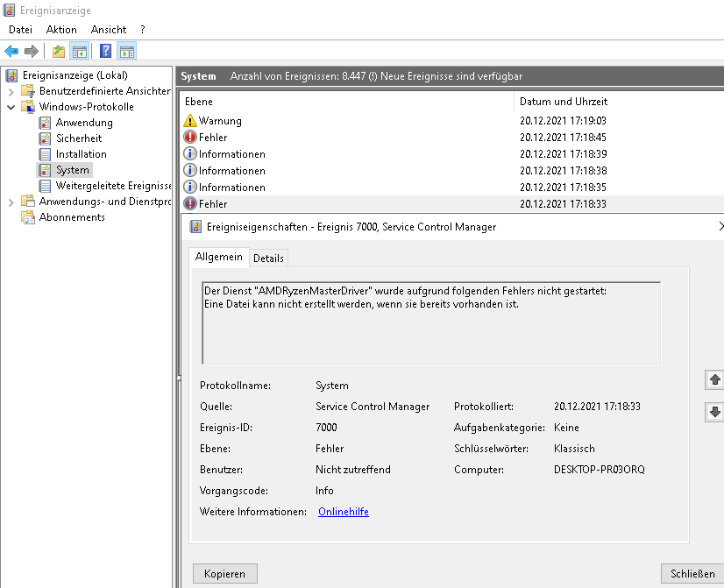
Task: Click the Sicherheit log icon
Action: tap(45, 138)
